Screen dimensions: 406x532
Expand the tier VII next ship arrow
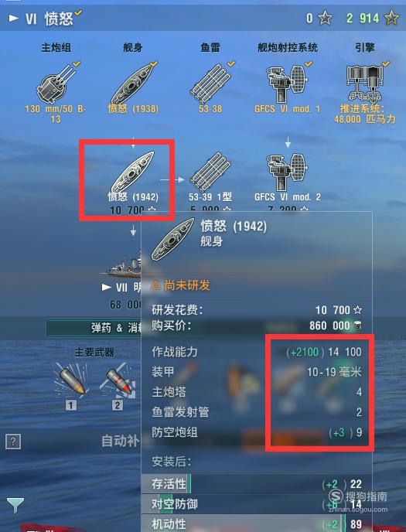107,288
